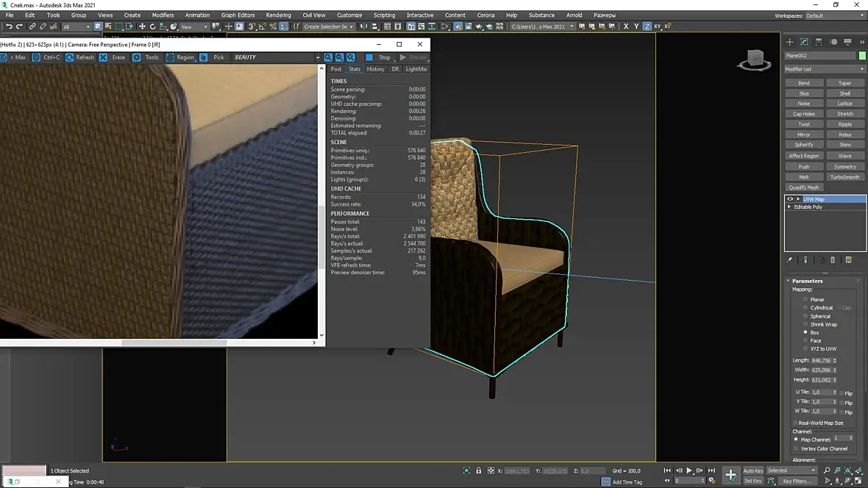Image resolution: width=868 pixels, height=488 pixels.
Task: Open the Modify command panel tab
Action: point(804,42)
